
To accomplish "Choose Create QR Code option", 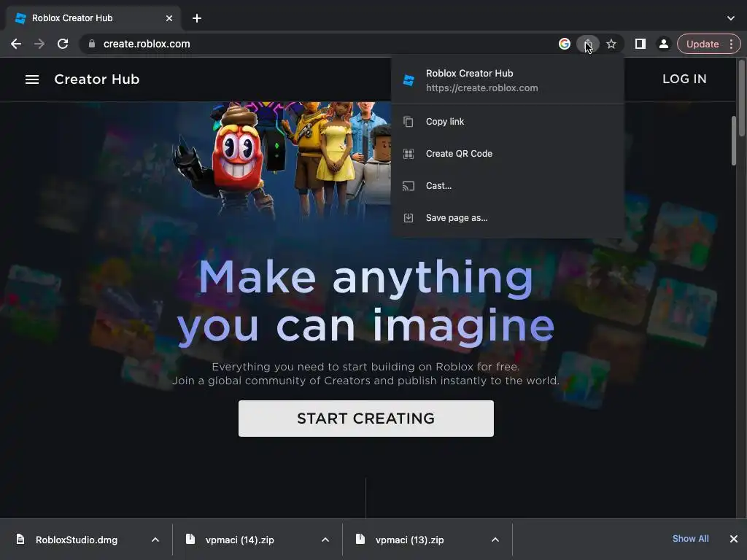I will pyautogui.click(x=508, y=153).
